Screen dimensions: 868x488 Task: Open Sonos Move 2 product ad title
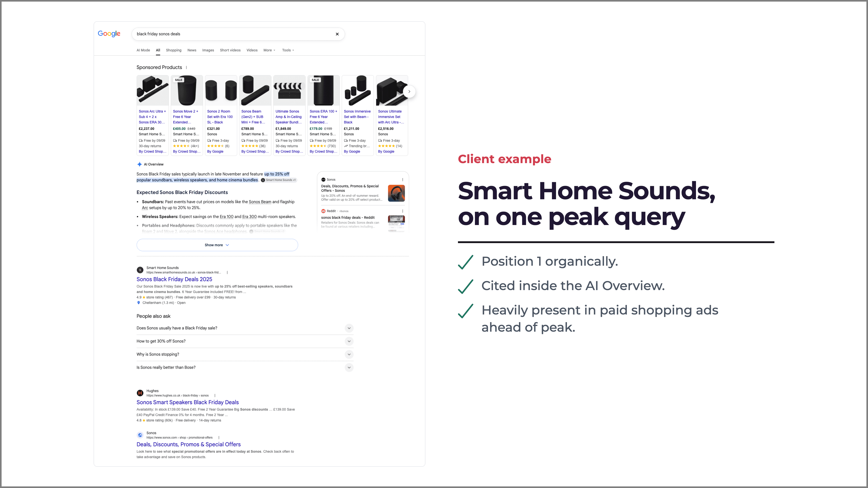(x=186, y=117)
